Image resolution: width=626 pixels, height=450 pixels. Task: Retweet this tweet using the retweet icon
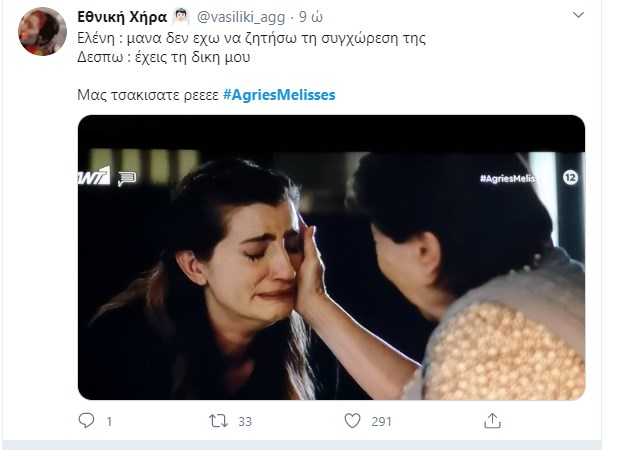click(x=218, y=421)
